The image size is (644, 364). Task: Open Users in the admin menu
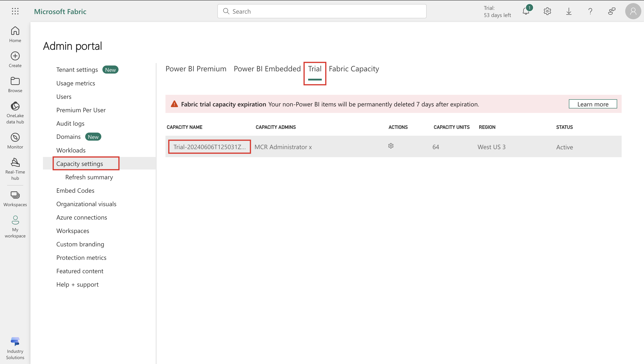click(x=64, y=97)
